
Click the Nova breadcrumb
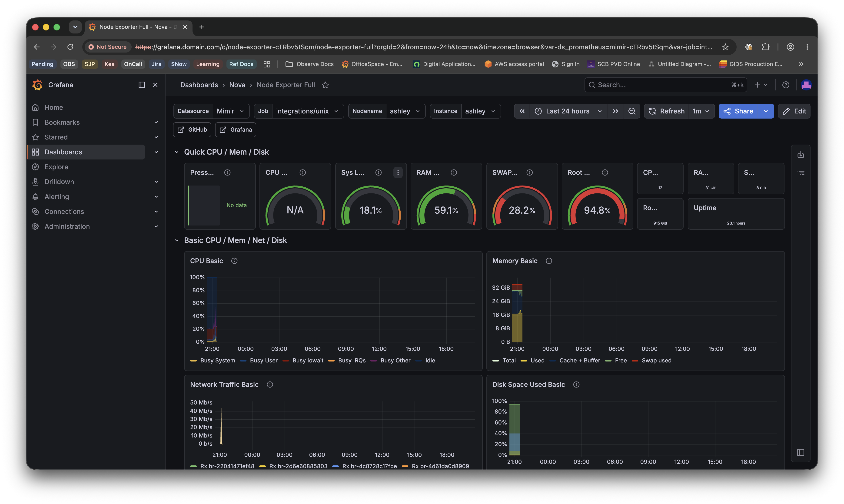[237, 85]
